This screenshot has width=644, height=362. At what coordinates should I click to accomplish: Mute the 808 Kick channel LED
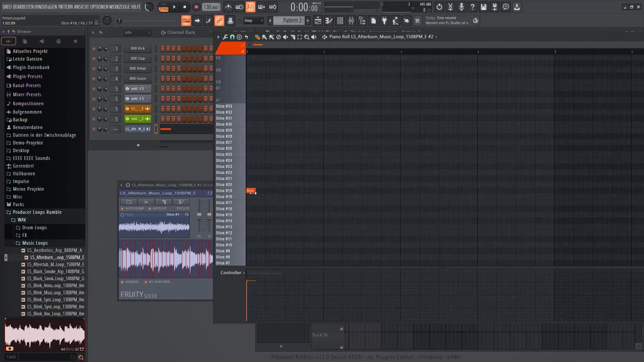pyautogui.click(x=94, y=49)
